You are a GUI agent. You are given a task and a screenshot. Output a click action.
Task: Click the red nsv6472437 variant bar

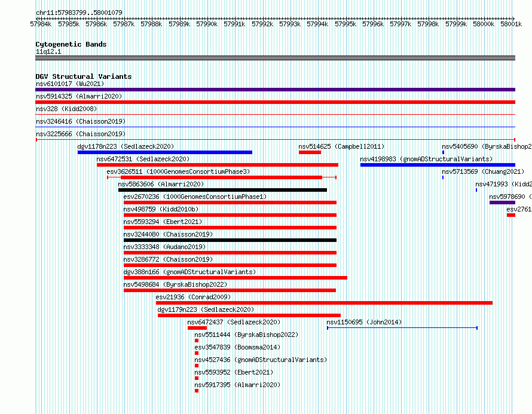tap(197, 328)
